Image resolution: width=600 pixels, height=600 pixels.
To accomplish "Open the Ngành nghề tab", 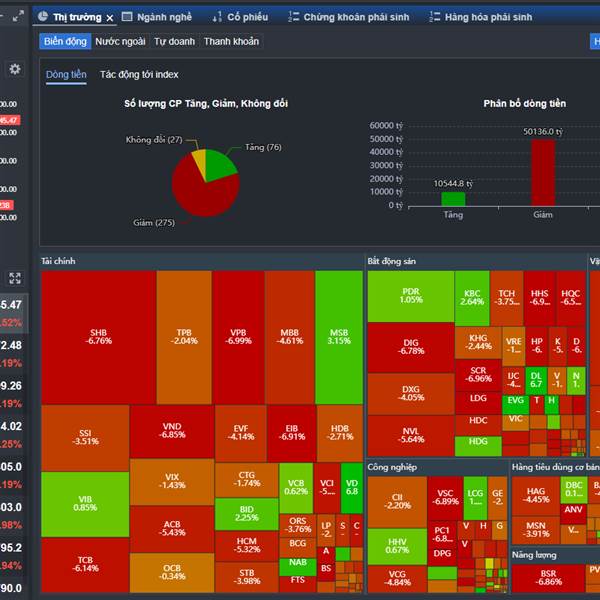I will [157, 17].
